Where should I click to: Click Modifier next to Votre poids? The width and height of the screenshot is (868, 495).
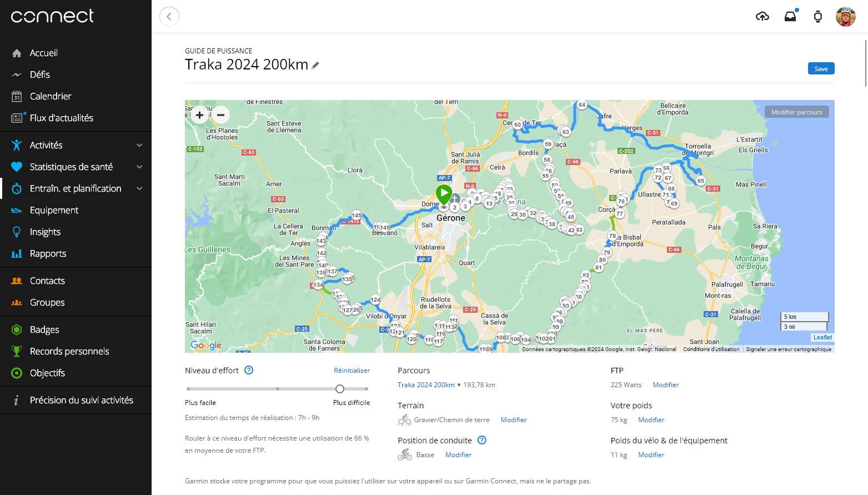[x=651, y=419]
